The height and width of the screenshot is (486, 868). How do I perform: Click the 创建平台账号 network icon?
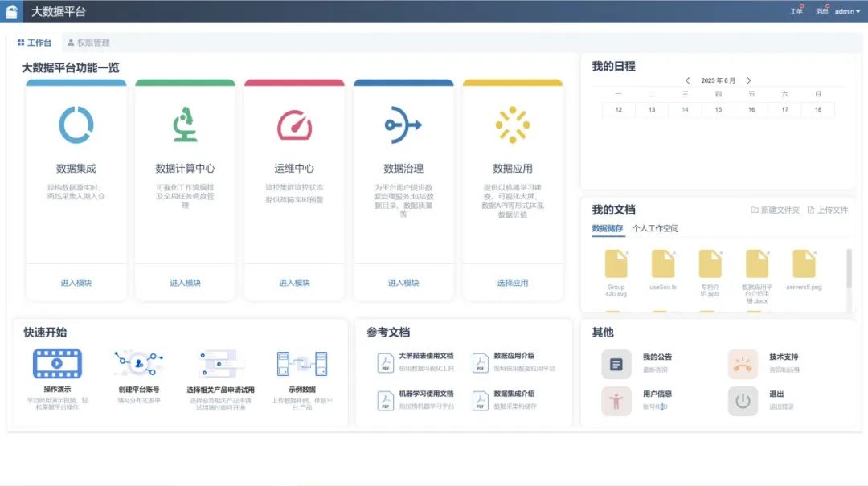pyautogui.click(x=139, y=364)
